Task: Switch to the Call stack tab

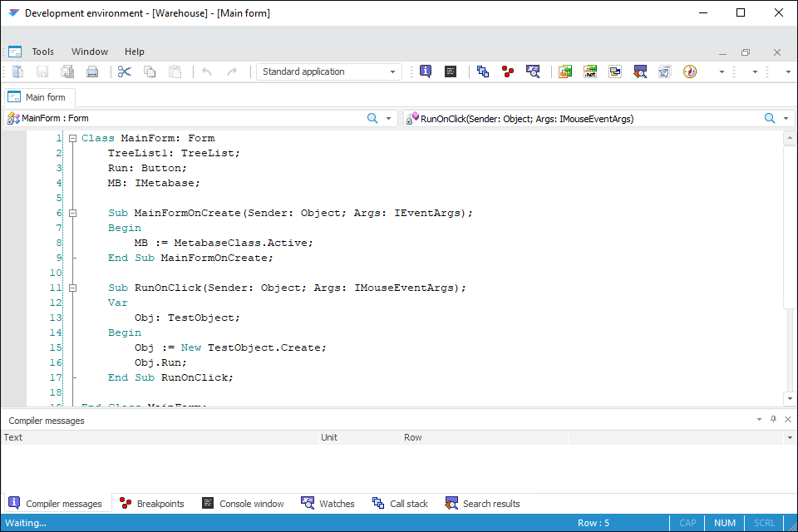Action: click(x=400, y=504)
